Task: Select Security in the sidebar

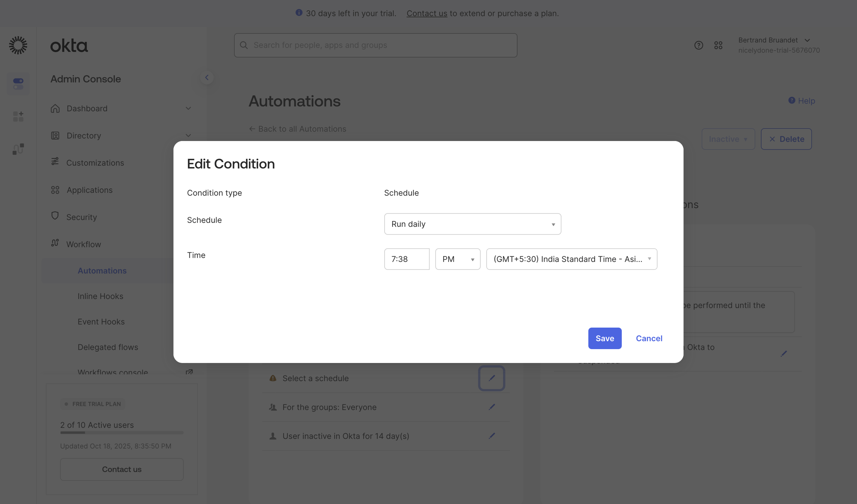Action: click(x=81, y=217)
